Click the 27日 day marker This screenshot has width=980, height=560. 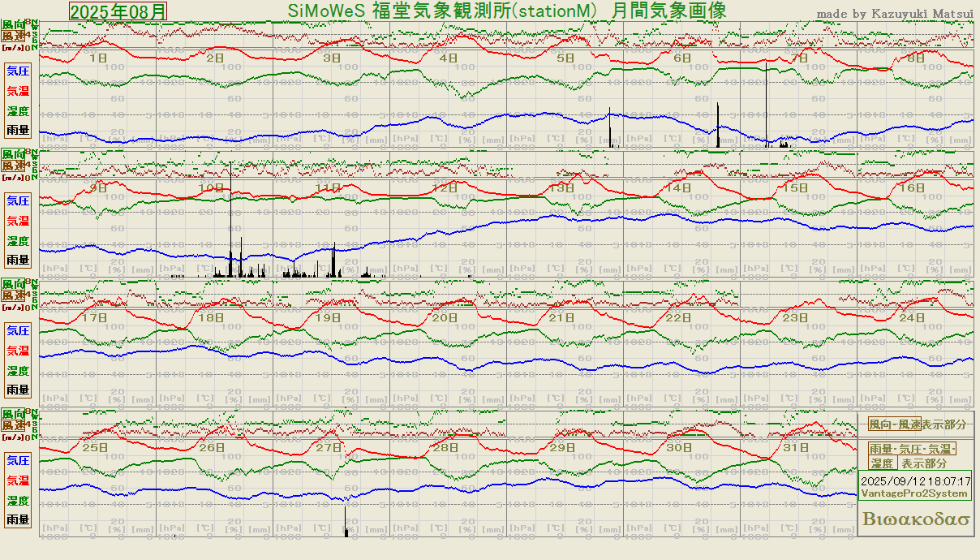pos(329,448)
